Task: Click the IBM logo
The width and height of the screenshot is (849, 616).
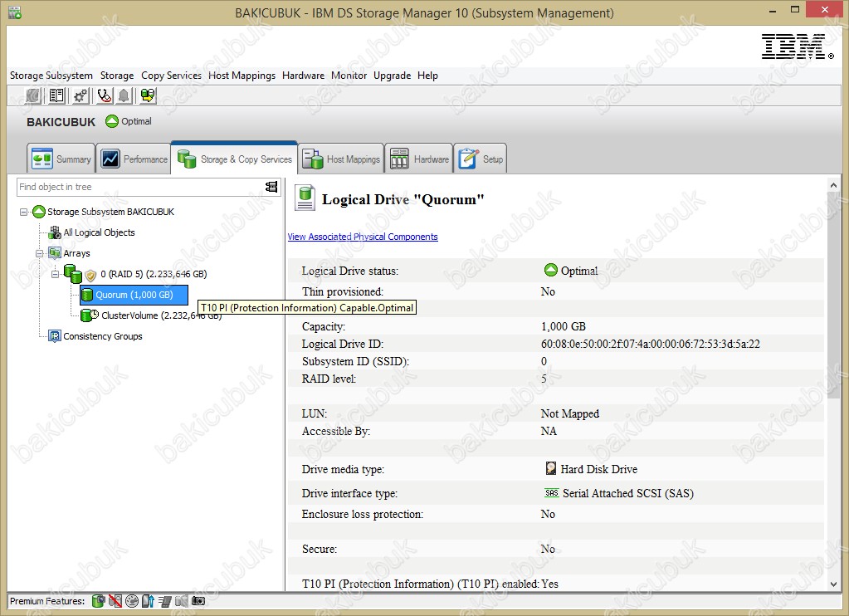Action: point(798,46)
